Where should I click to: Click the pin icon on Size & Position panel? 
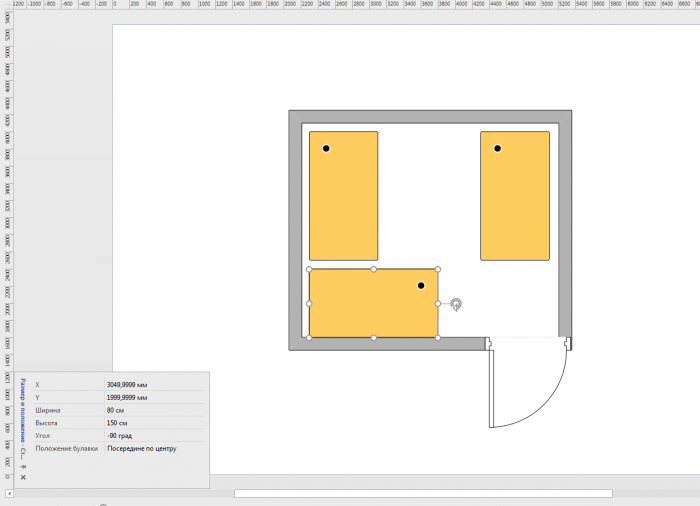[23, 466]
